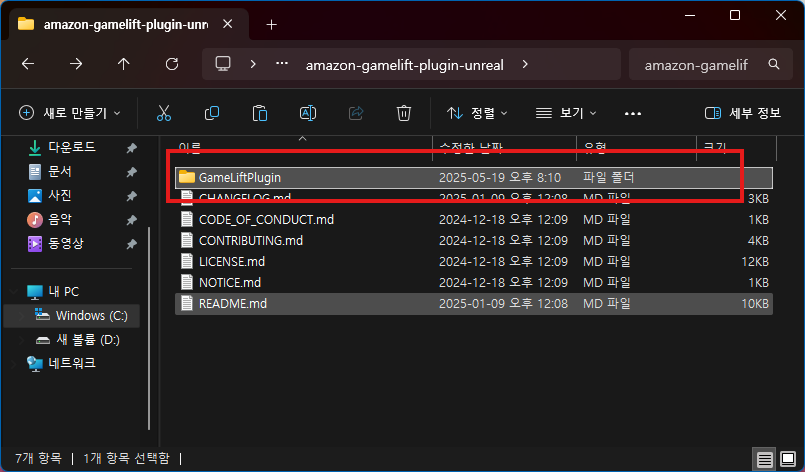This screenshot has height=472, width=805.
Task: Open the 보기 (View) dropdown
Action: point(566,113)
